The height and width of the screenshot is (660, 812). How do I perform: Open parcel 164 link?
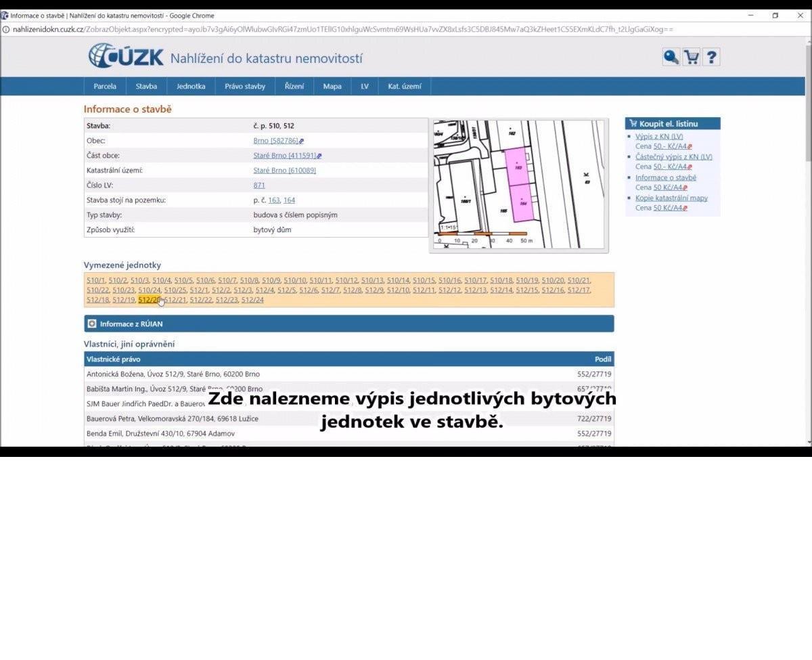click(x=289, y=200)
